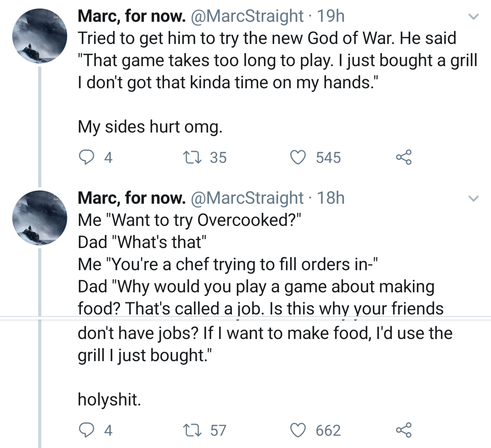Open @MarcStraight handle in the second tweet
491x448 pixels.
(248, 198)
